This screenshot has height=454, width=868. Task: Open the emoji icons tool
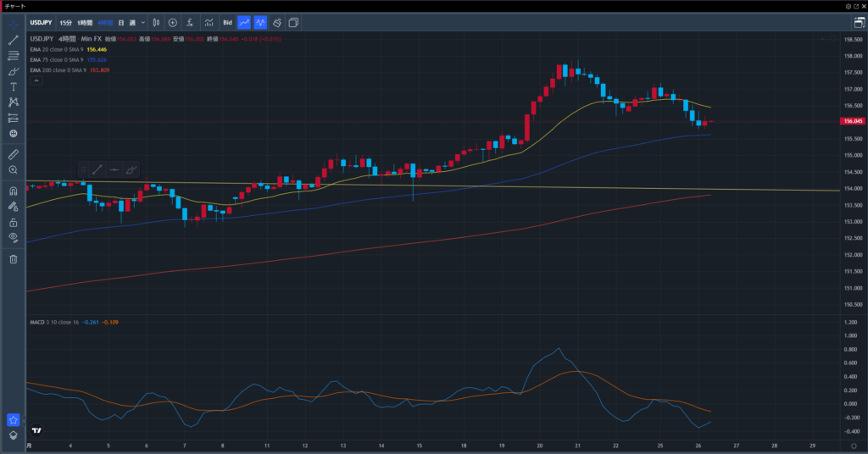(14, 133)
